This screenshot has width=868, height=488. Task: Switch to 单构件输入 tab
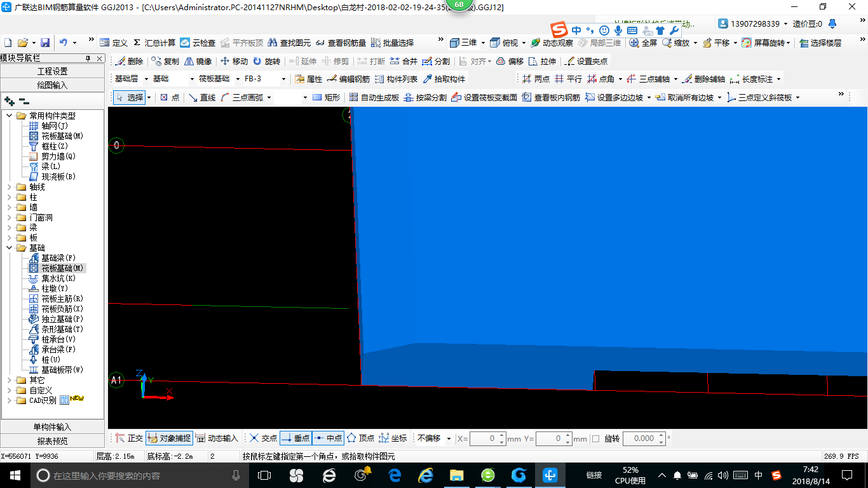tap(53, 427)
